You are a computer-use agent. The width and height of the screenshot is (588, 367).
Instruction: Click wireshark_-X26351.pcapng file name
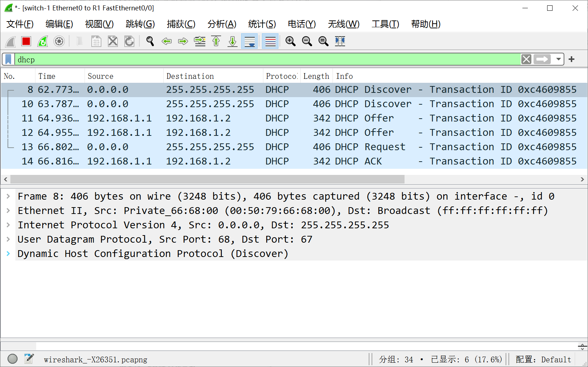[x=96, y=359]
